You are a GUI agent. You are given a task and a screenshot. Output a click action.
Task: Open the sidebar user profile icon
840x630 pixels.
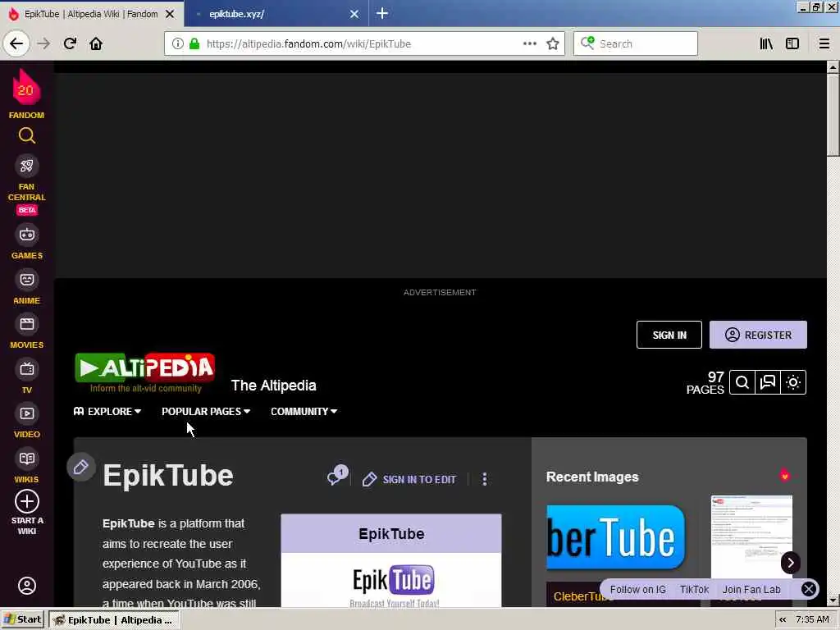click(x=27, y=586)
